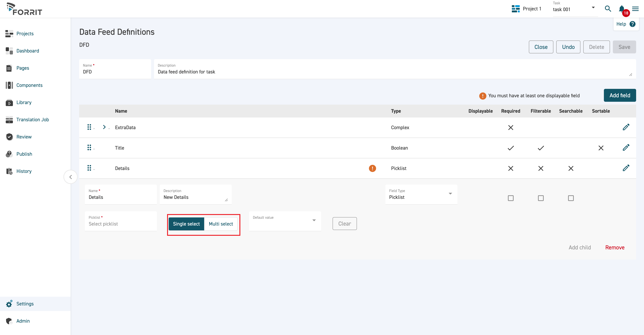
Task: Edit the Title field with pencil icon
Action: tap(626, 148)
